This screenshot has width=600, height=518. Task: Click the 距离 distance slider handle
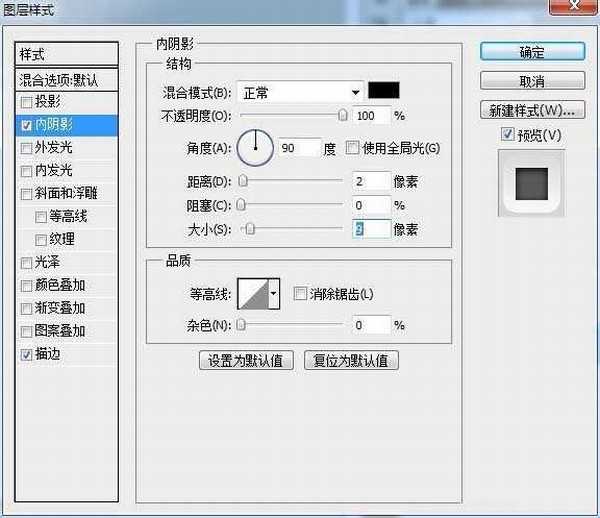[243, 181]
